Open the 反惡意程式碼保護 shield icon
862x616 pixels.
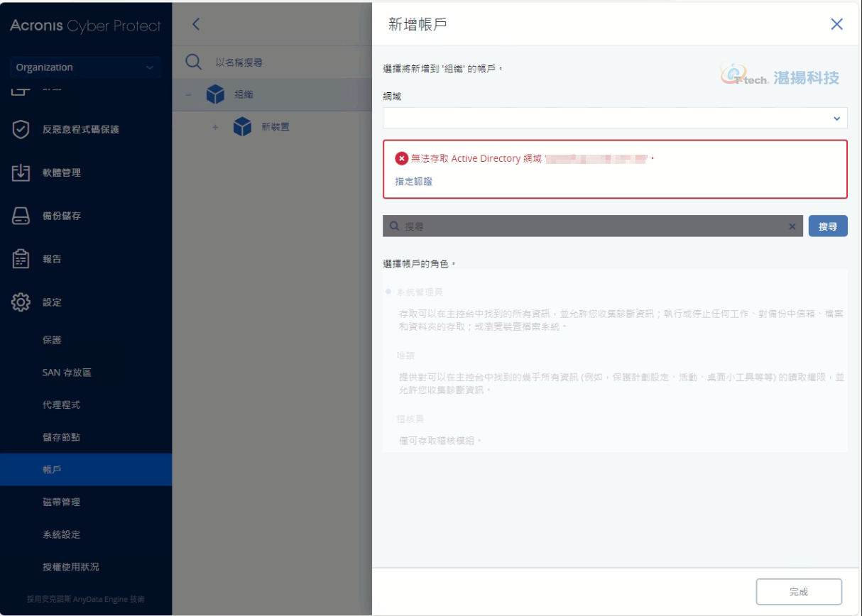[21, 130]
